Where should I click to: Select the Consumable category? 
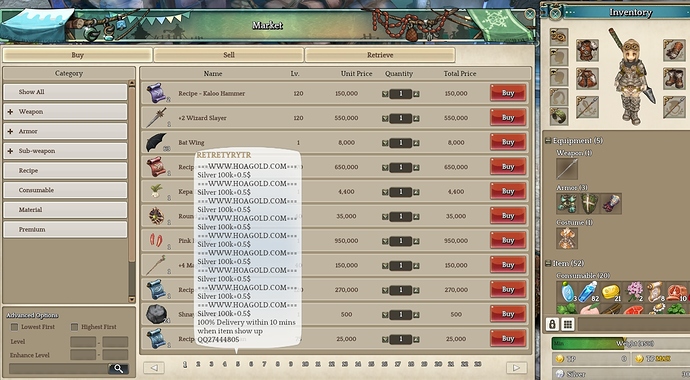(x=65, y=190)
